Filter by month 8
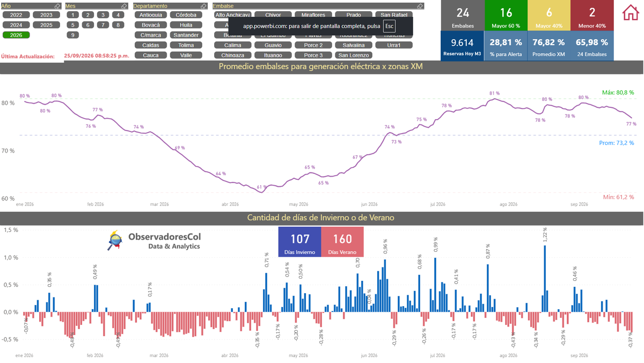The width and height of the screenshot is (644, 363). [118, 25]
